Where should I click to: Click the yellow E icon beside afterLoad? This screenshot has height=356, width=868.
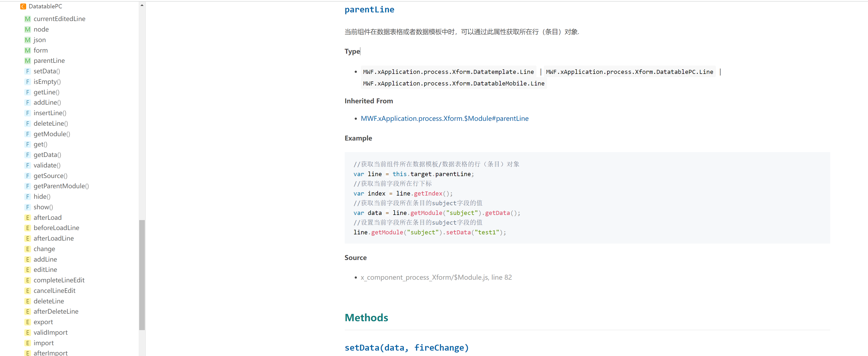[28, 218]
